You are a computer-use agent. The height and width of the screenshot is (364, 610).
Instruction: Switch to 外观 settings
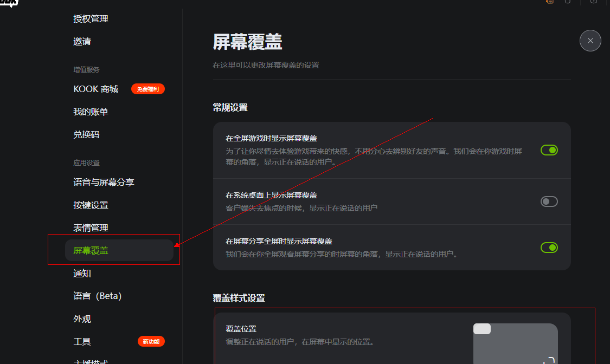[82, 318]
